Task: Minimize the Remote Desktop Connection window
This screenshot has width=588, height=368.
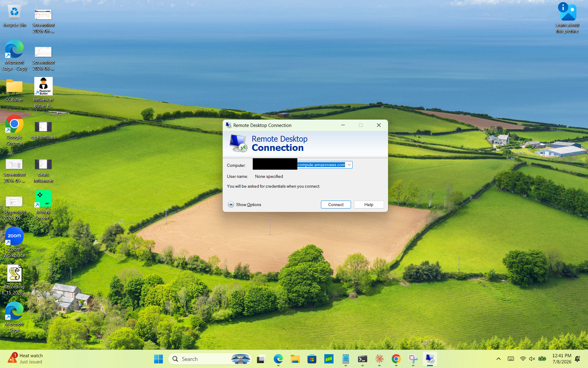Action: tap(343, 125)
